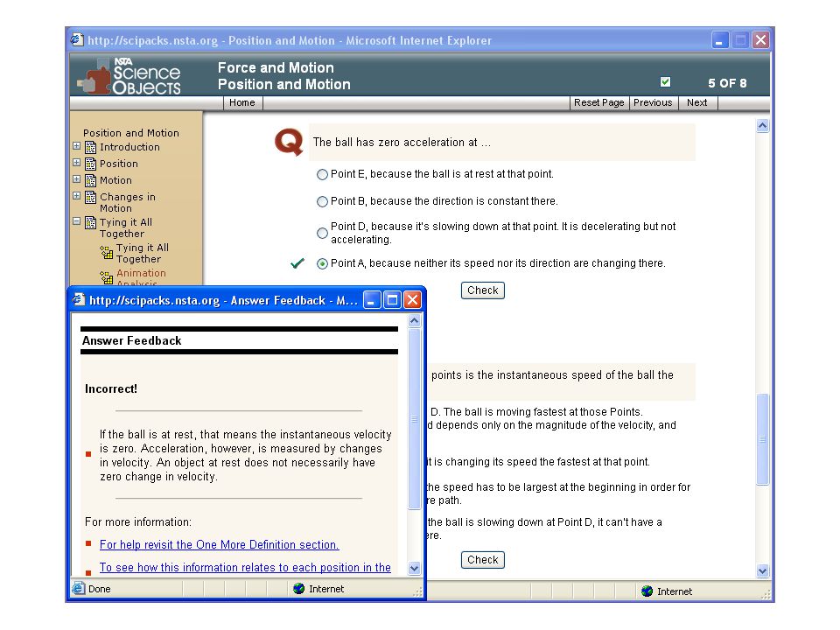The height and width of the screenshot is (630, 840).
Task: Click the Position page icon in sidebar
Action: [x=91, y=164]
